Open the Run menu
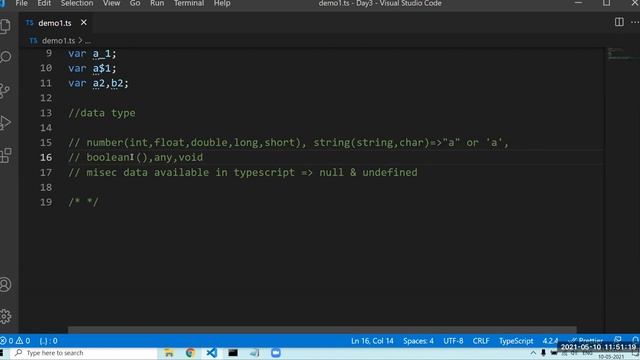The height and width of the screenshot is (360, 640). 157,3
